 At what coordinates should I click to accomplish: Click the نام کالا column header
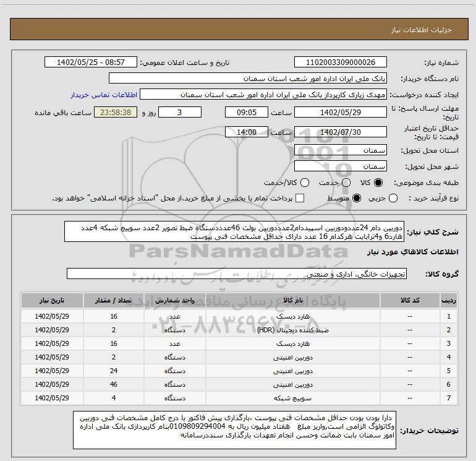pos(293,301)
